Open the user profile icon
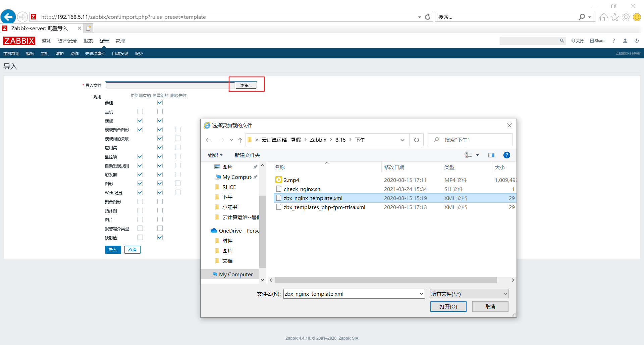Viewport: 644px width, 345px height. [625, 41]
